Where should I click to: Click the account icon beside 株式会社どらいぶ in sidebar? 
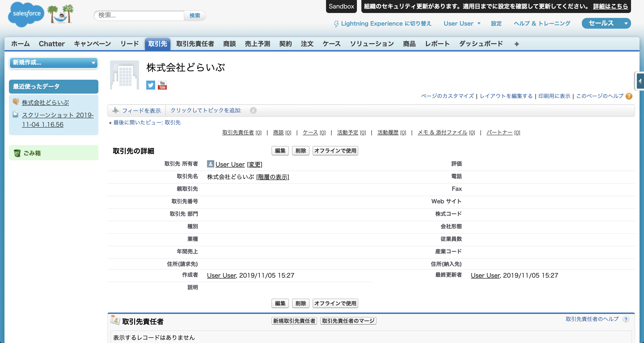click(16, 101)
